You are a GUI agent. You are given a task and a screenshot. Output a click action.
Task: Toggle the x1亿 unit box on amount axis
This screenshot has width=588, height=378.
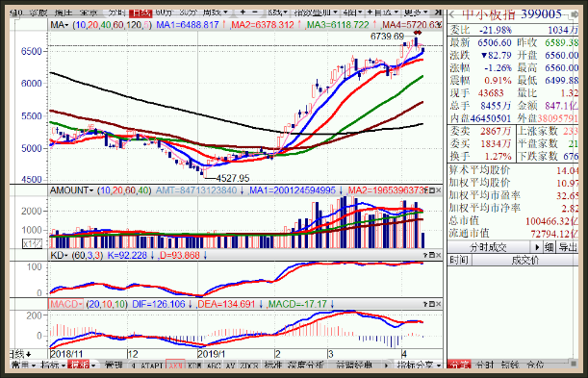click(33, 244)
